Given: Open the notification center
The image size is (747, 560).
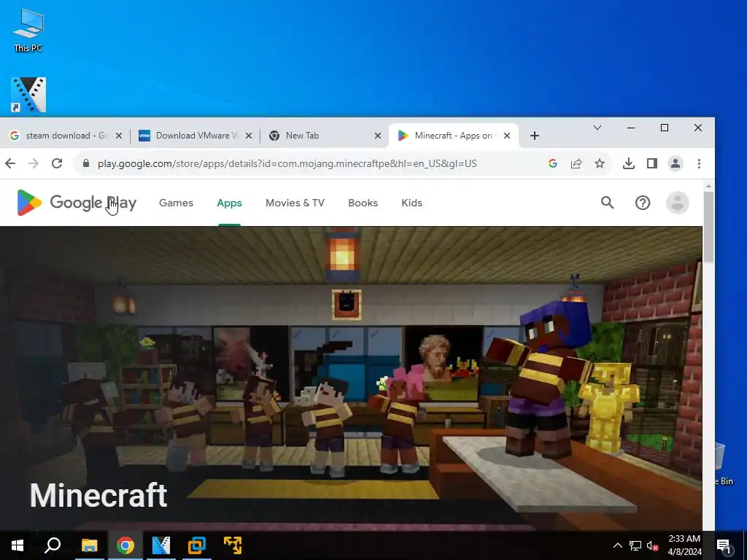Looking at the screenshot, I should 724,547.
